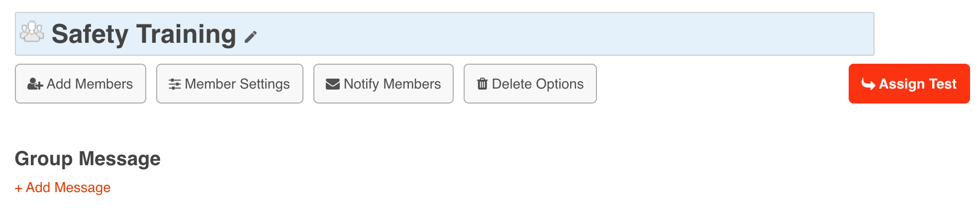Click the Safety Training group title
The height and width of the screenshot is (209, 980).
click(x=144, y=34)
